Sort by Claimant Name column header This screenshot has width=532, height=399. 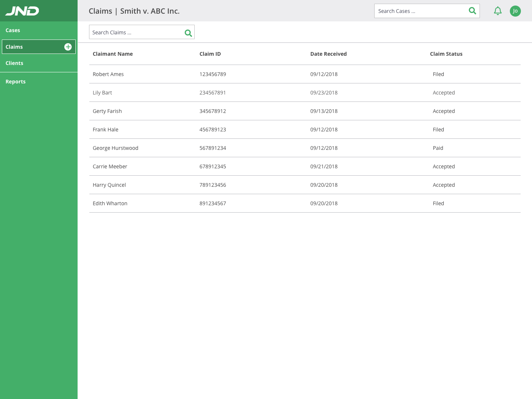click(x=113, y=54)
